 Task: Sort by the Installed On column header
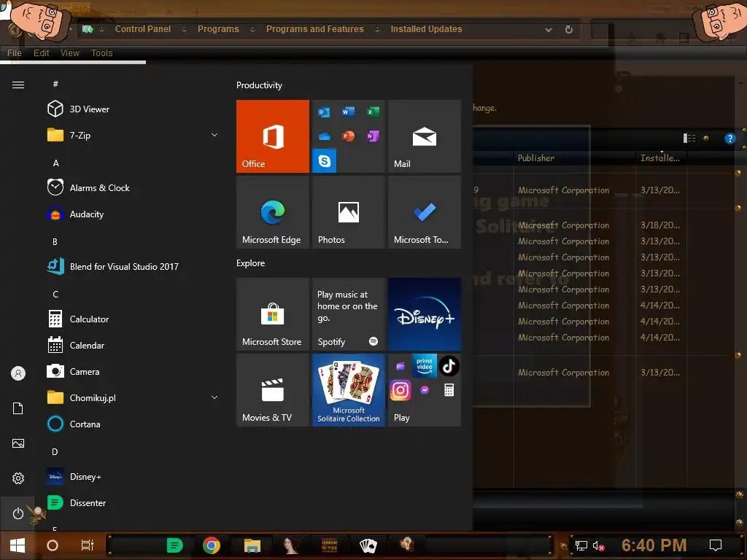click(x=659, y=158)
